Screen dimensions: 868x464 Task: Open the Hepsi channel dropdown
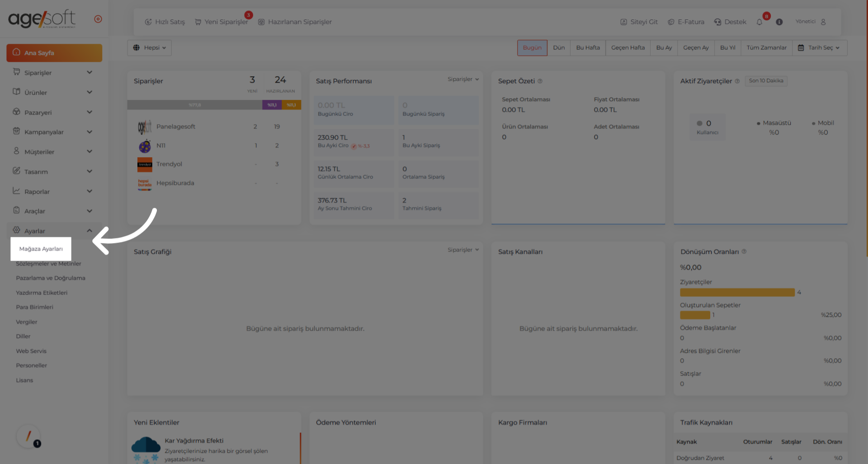pos(150,48)
